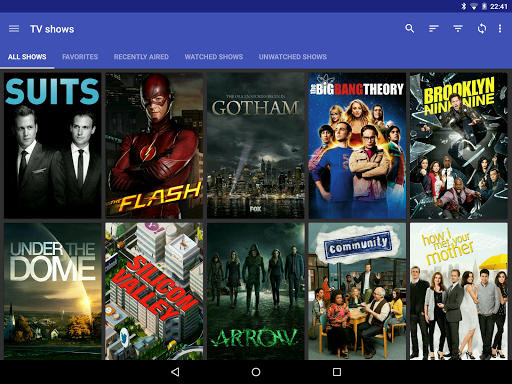Screen dimensions: 512x384
Task: Tap the Android back navigation button
Action: [175, 372]
